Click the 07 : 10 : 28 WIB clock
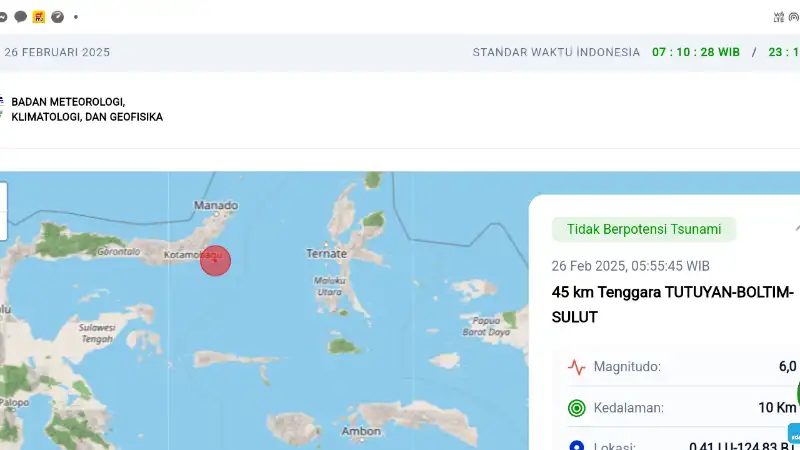Screen dimensions: 800x450 (696, 53)
